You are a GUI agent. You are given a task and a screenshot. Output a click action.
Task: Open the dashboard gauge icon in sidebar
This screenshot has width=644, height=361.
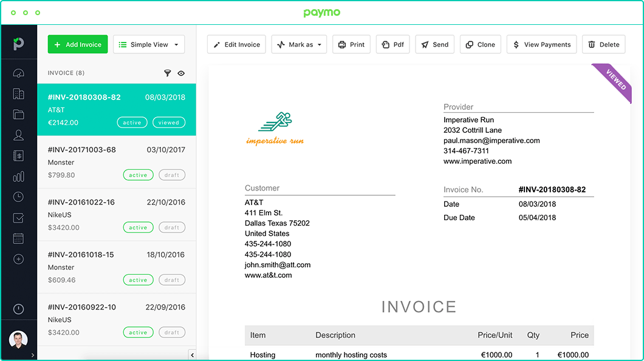click(18, 73)
